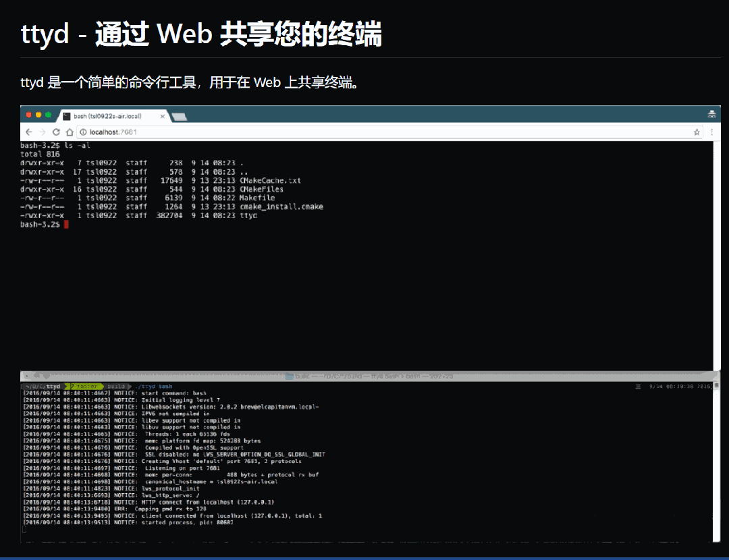This screenshot has height=560, width=729.
Task: Open the browser three-dot menu
Action: pos(711,132)
